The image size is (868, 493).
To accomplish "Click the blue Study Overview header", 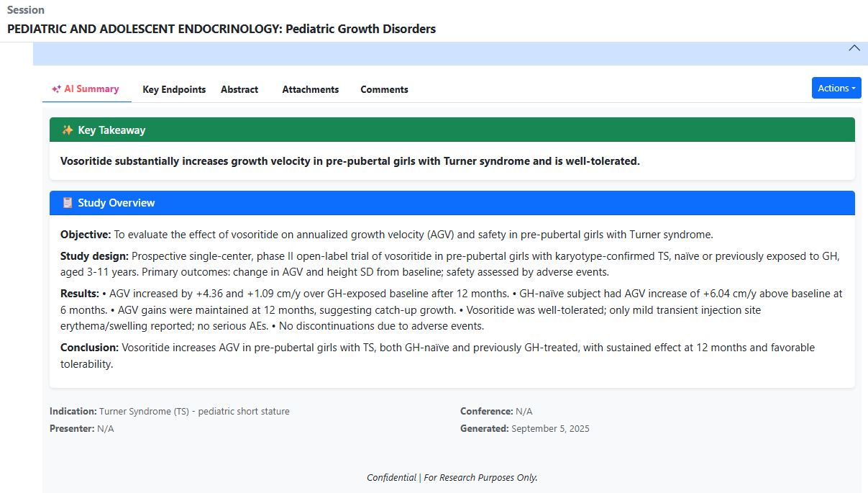I will point(452,203).
